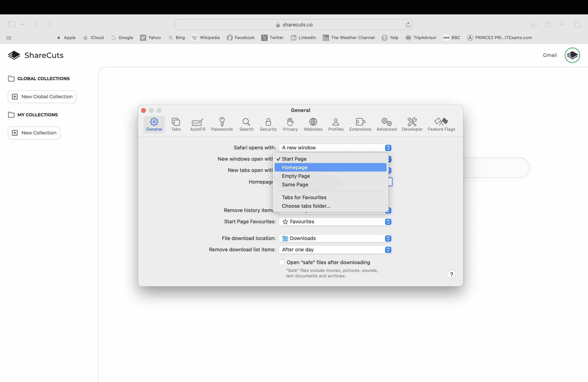Click the help question mark button
Image resolution: width=588 pixels, height=382 pixels.
451,274
